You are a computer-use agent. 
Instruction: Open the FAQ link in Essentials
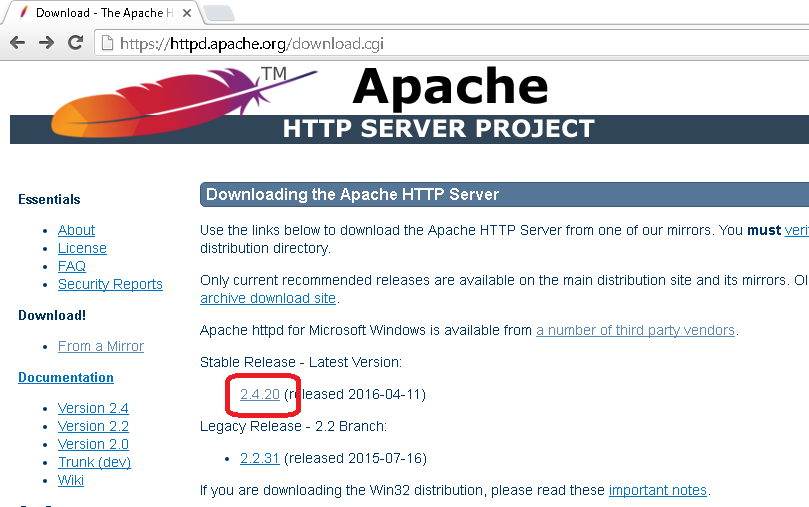click(72, 266)
